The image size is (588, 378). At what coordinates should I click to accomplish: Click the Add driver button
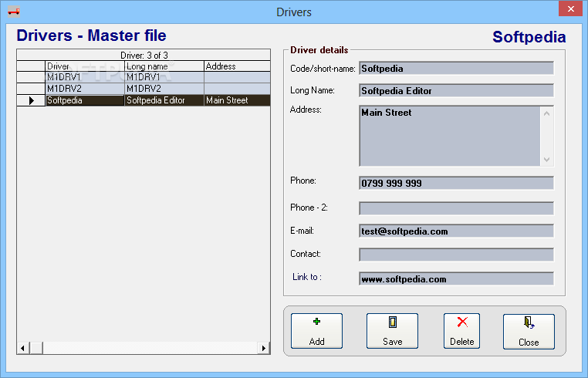316,331
